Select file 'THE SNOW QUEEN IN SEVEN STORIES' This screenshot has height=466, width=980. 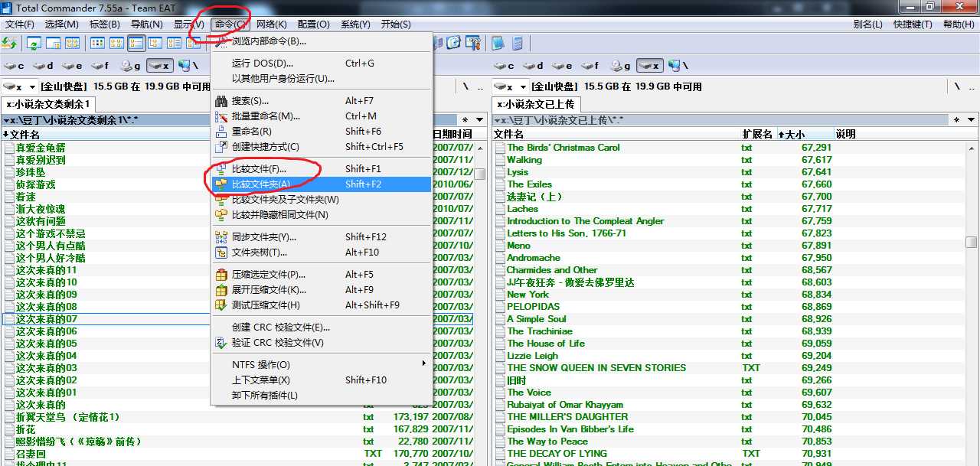(x=596, y=368)
